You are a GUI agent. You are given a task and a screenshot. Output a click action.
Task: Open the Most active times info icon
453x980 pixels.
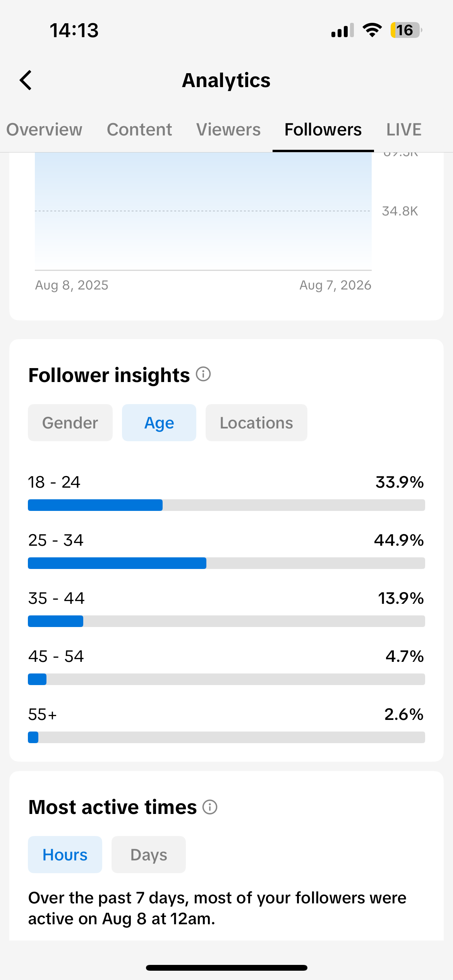click(210, 807)
